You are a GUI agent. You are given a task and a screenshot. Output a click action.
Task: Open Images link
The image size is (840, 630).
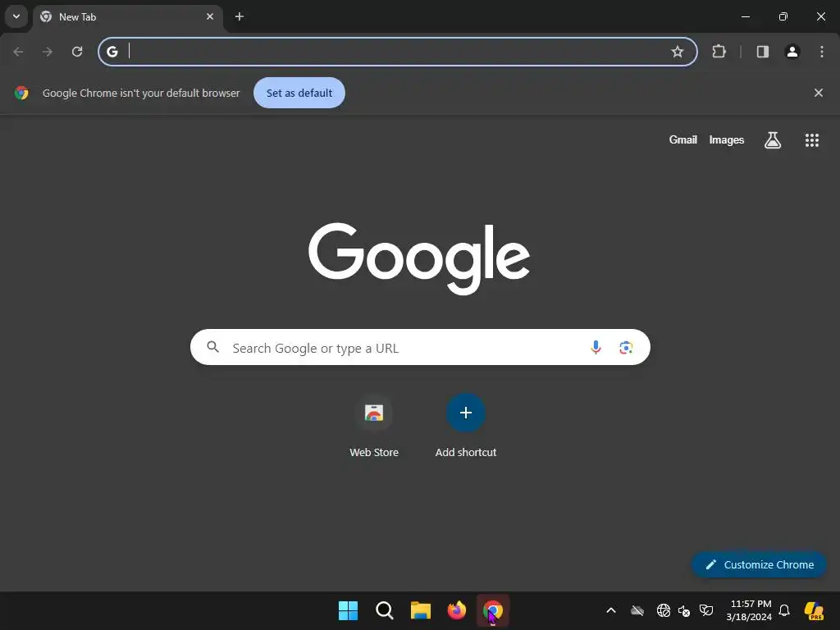pos(726,139)
